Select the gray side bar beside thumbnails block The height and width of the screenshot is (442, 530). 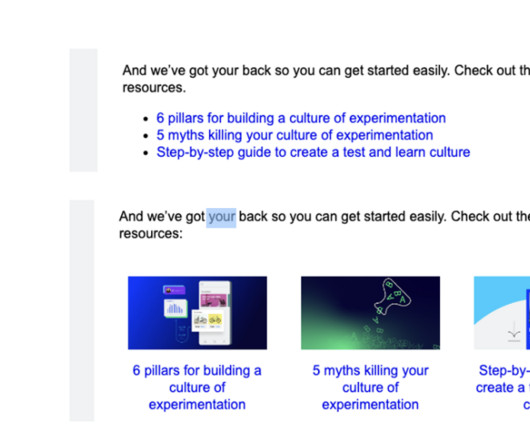click(82, 311)
